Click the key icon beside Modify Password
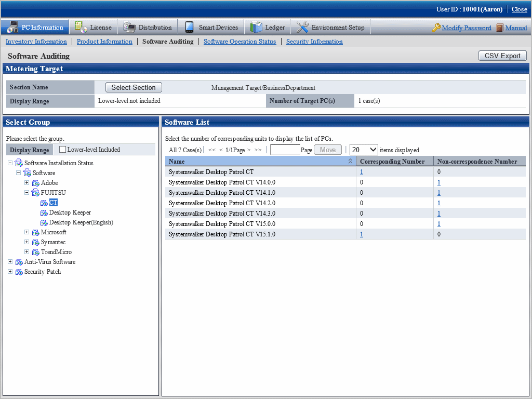 click(x=436, y=28)
